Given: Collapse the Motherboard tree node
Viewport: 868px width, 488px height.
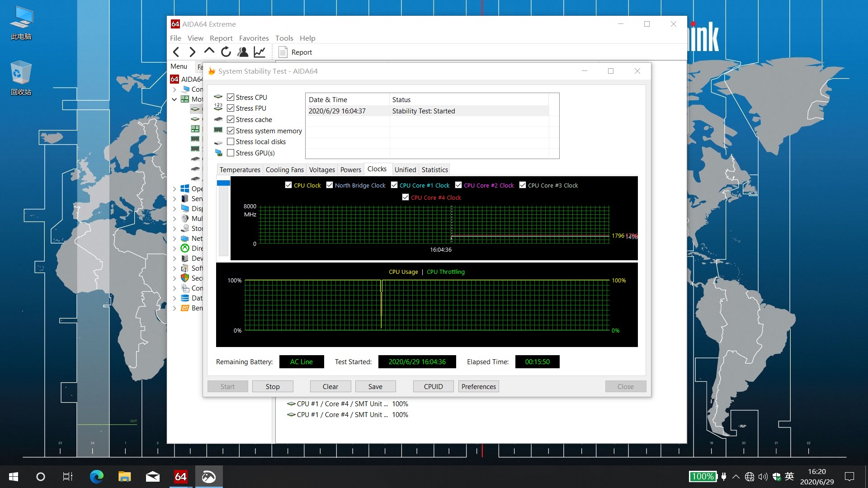Looking at the screenshot, I should tap(175, 99).
